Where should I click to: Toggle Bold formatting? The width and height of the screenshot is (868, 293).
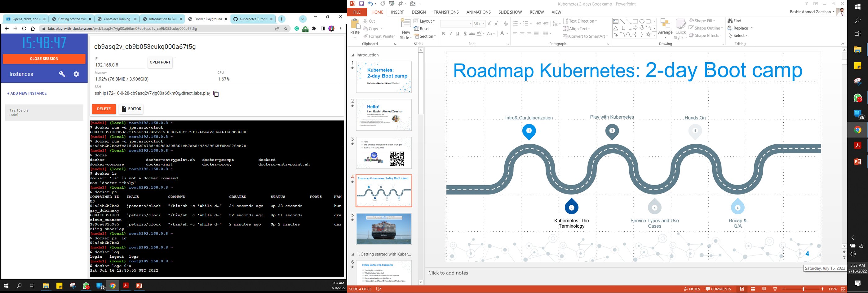tap(443, 34)
